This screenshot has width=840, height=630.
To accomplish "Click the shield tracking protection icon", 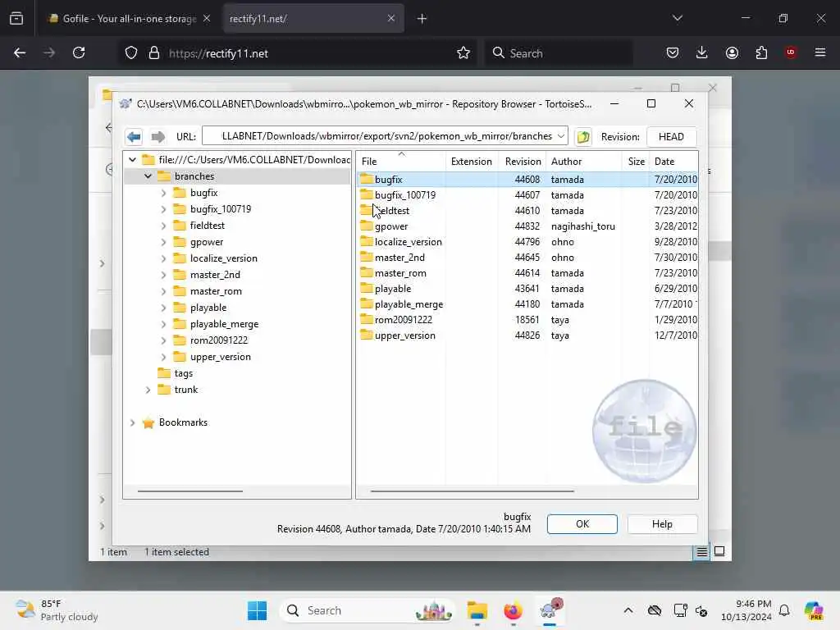I will (131, 53).
